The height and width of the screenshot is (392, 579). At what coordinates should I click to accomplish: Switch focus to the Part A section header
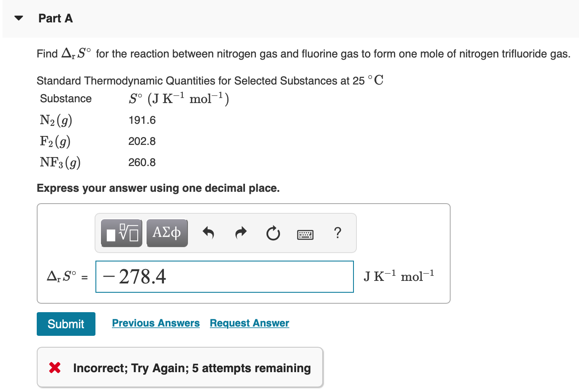point(55,18)
